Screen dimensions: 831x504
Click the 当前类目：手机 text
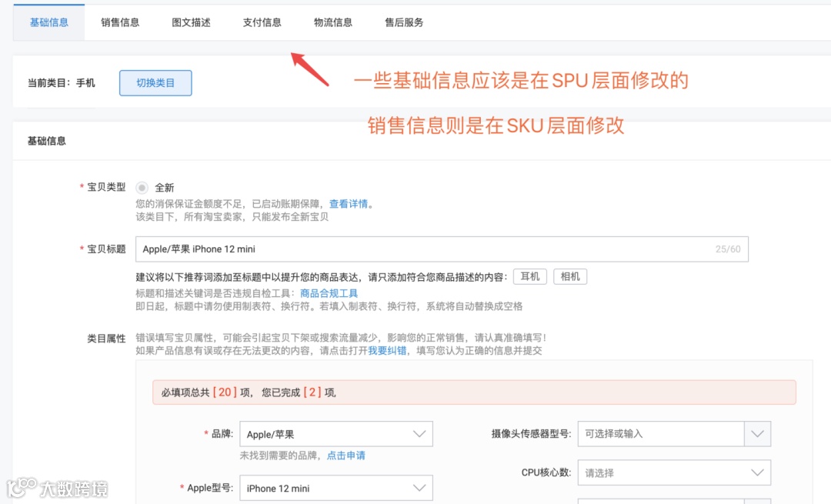(x=62, y=82)
